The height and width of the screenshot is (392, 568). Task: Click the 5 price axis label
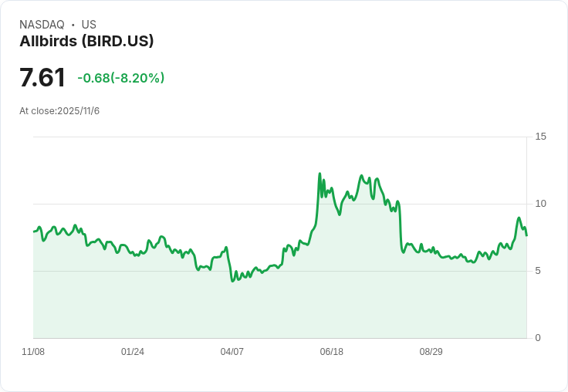point(538,271)
